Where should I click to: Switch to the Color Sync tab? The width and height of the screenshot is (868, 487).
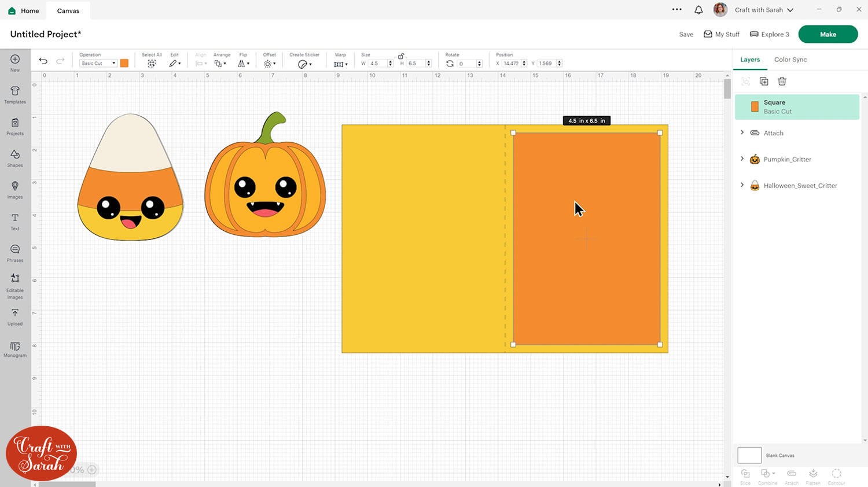[790, 60]
